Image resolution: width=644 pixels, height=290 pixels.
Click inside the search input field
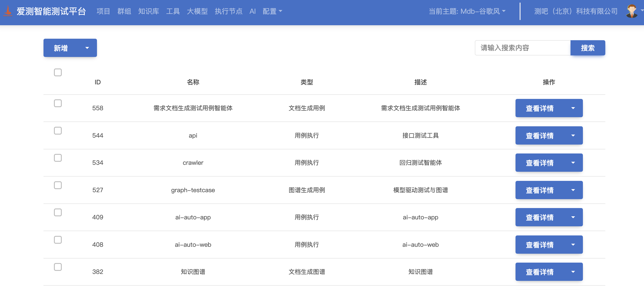coord(522,48)
